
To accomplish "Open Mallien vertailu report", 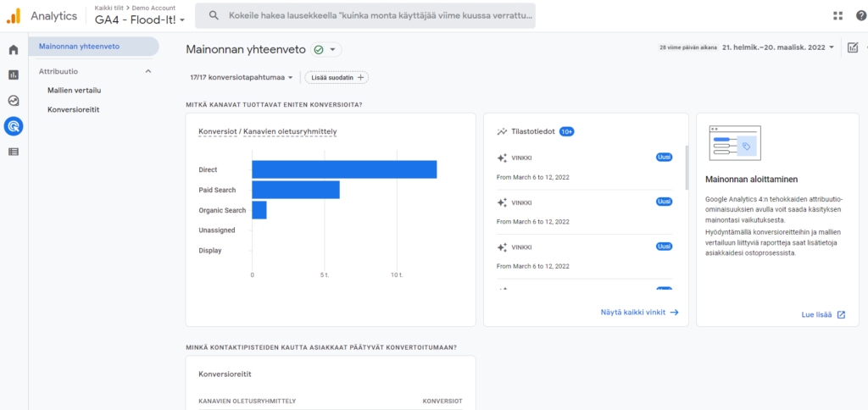I will coord(75,90).
